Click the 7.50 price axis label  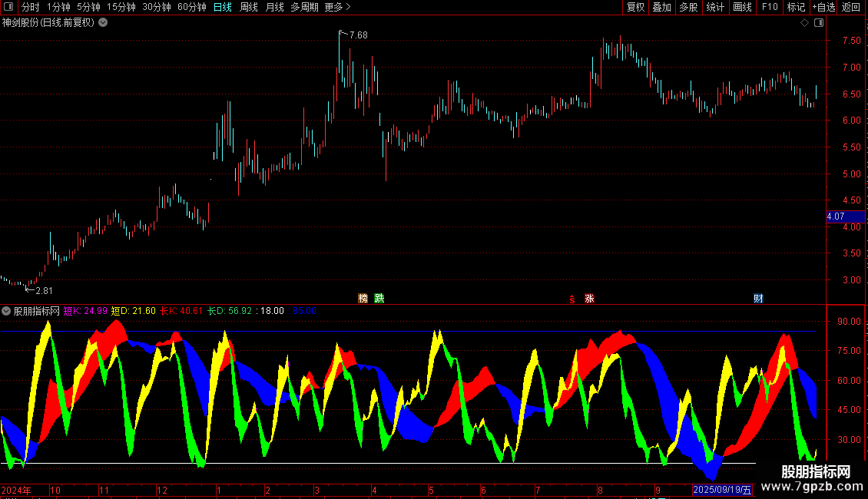pos(851,41)
